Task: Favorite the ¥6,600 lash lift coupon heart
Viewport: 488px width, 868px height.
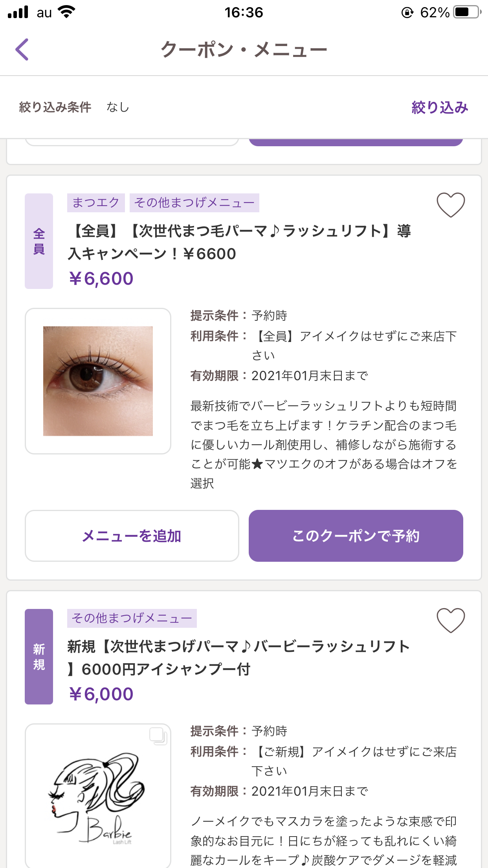Action: [451, 205]
